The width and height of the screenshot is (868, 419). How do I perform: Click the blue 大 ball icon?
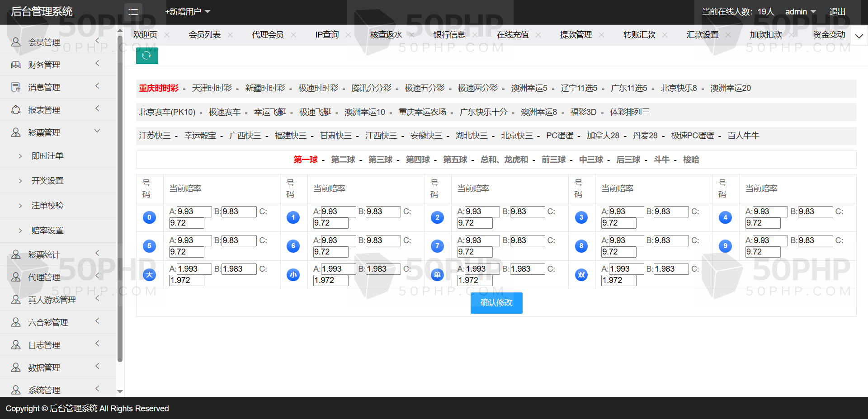point(149,275)
